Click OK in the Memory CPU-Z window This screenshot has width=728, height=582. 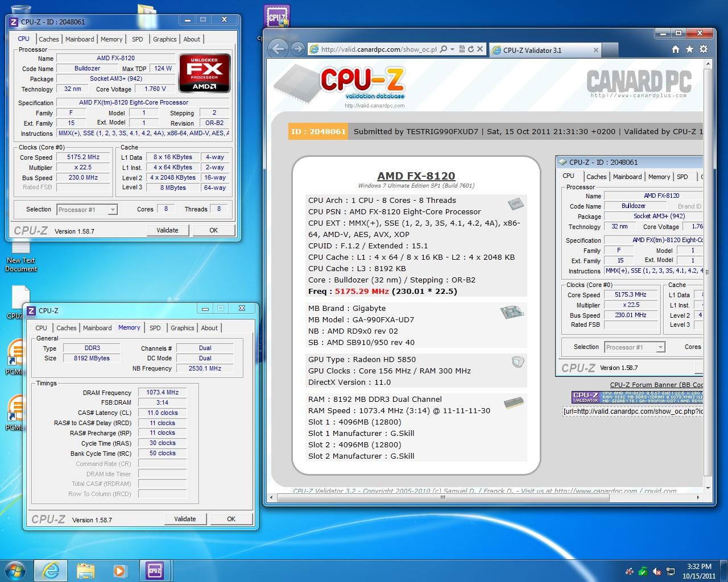coord(231,519)
